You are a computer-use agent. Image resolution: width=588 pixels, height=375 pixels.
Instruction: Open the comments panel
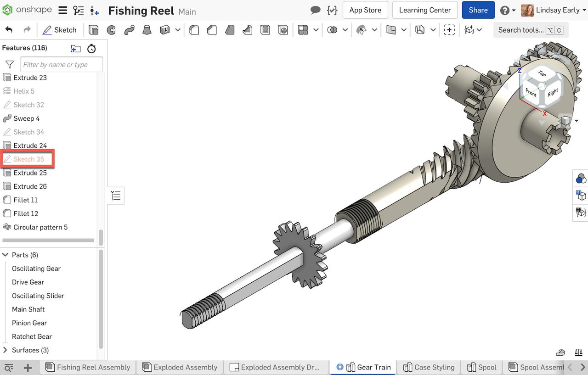[316, 10]
